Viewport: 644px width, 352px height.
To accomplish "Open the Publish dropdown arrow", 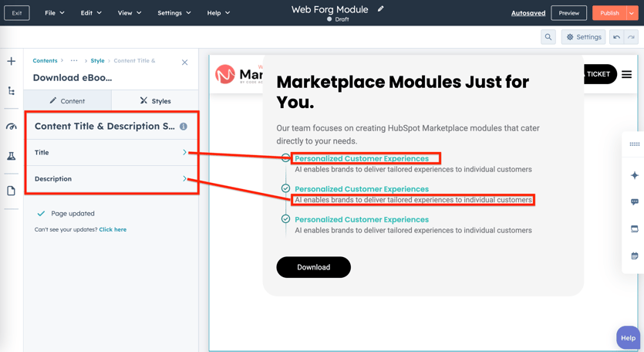I will tap(632, 13).
